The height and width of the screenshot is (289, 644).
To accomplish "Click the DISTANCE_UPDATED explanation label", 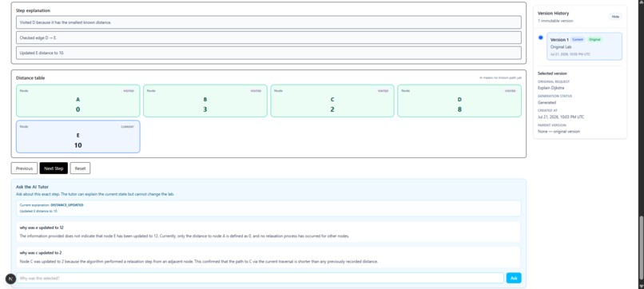I will [66, 204].
